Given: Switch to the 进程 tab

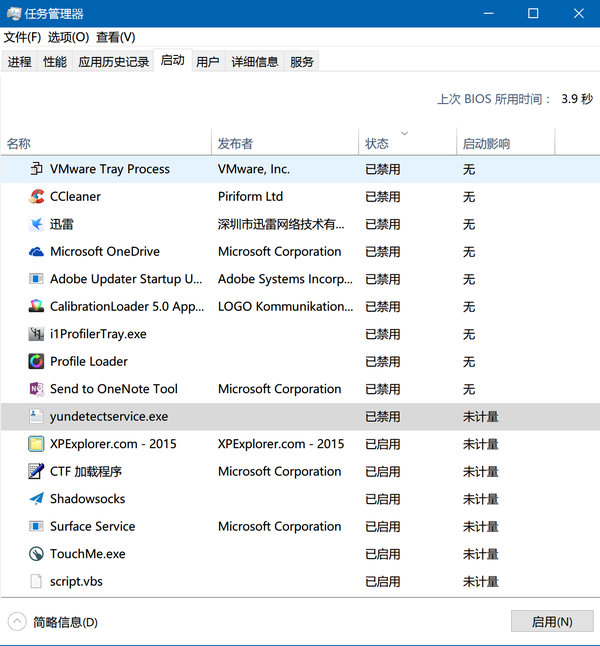Looking at the screenshot, I should (x=19, y=62).
